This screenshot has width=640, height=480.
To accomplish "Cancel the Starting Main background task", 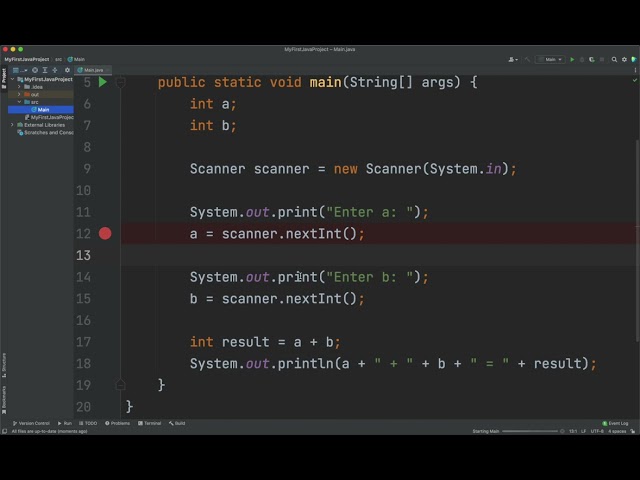I will click(562, 431).
